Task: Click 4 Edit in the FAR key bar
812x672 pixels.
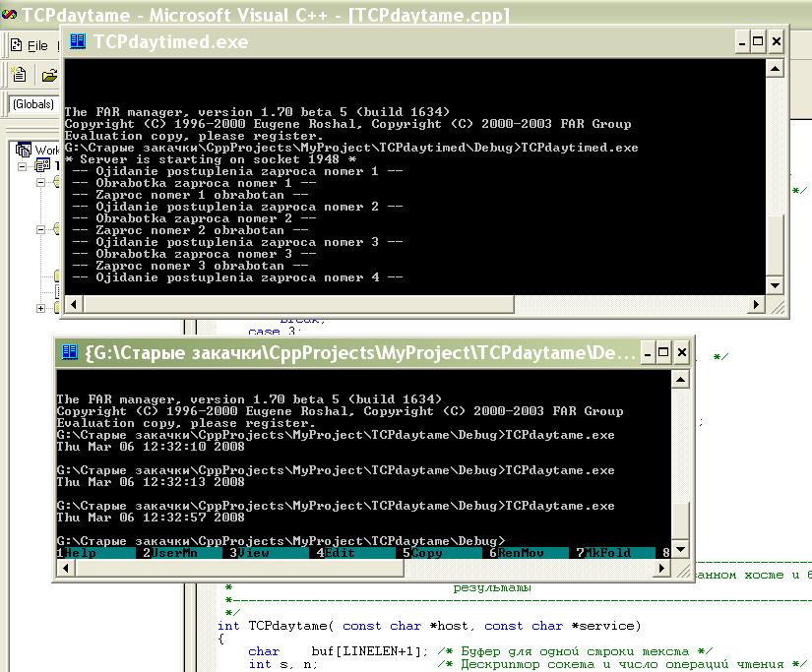Action: click(341, 553)
